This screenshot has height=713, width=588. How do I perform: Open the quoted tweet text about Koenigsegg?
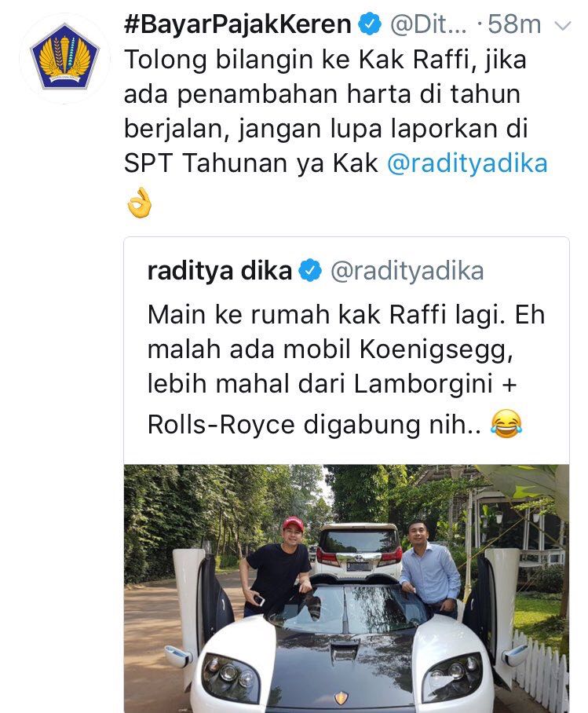pos(345,370)
